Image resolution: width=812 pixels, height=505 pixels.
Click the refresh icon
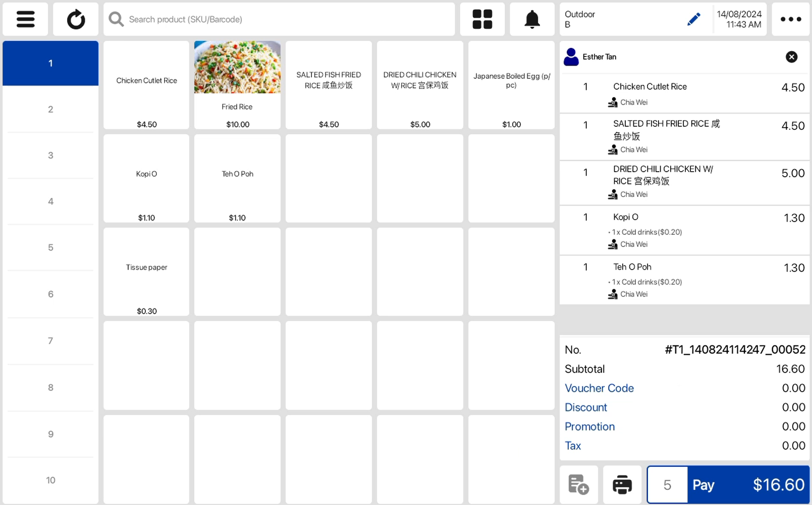76,19
